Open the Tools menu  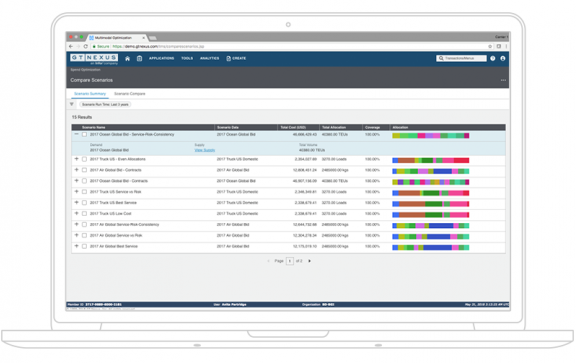(x=187, y=58)
